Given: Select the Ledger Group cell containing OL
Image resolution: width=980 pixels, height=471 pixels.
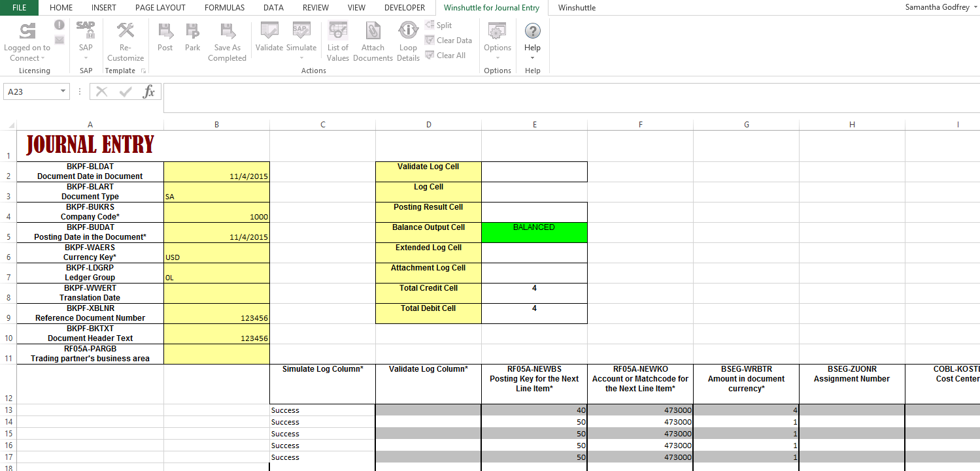Looking at the screenshot, I should (x=216, y=273).
